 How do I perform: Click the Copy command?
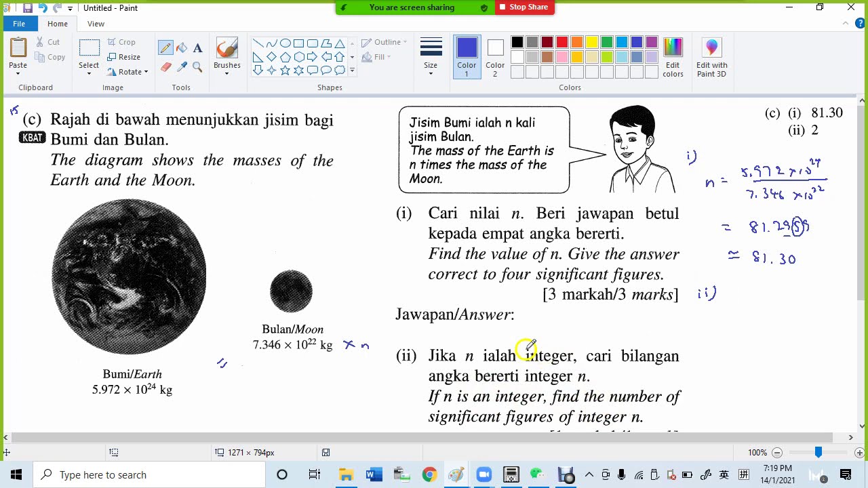click(50, 57)
